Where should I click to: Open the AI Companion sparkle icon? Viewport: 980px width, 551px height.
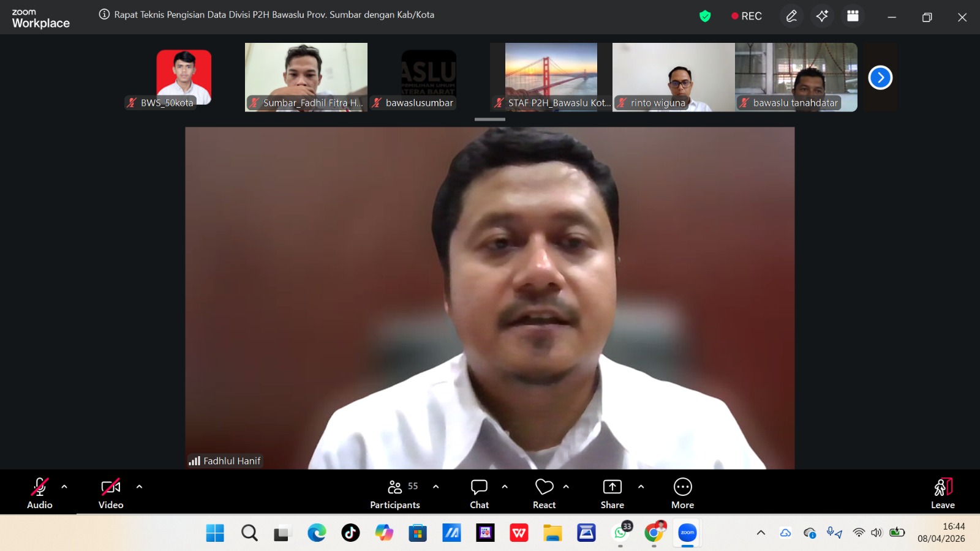(x=822, y=16)
